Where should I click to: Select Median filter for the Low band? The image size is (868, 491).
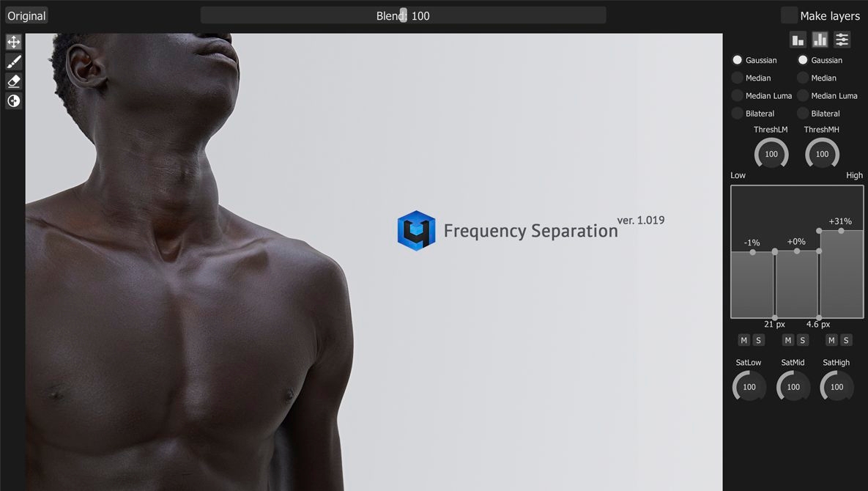pos(737,78)
